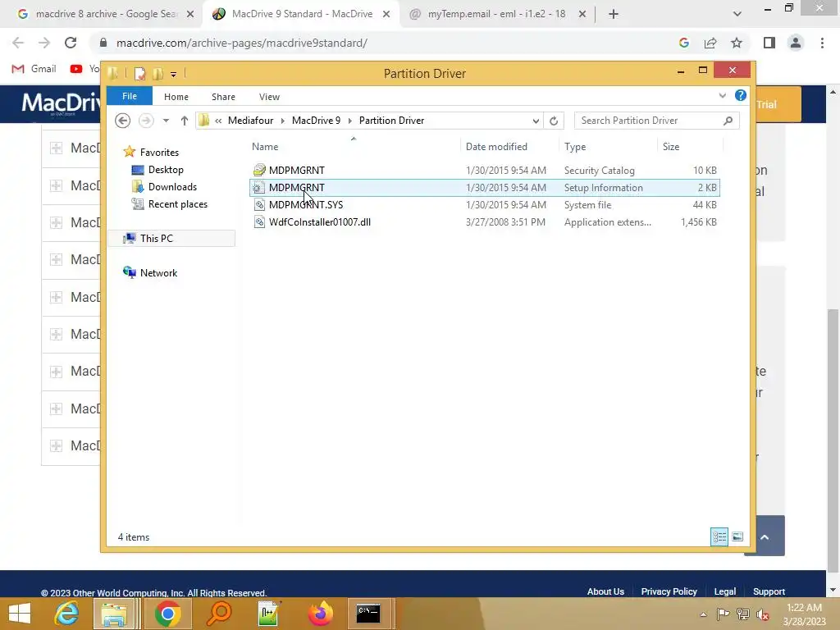Refresh the Partition Driver folder
This screenshot has width=840, height=630.
point(554,121)
